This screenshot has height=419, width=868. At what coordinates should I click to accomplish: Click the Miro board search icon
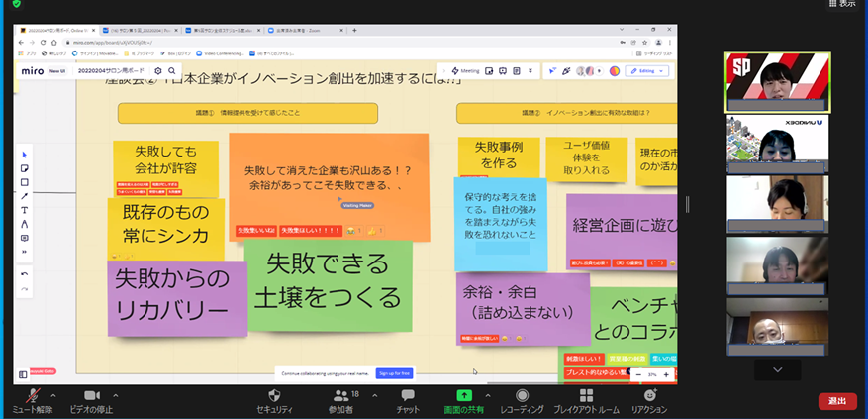[x=172, y=71]
